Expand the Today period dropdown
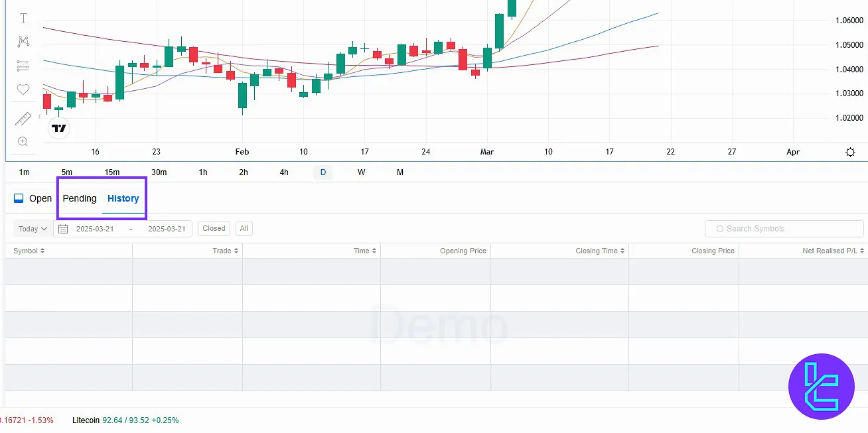Viewport: 868px width, 433px height. tap(33, 229)
